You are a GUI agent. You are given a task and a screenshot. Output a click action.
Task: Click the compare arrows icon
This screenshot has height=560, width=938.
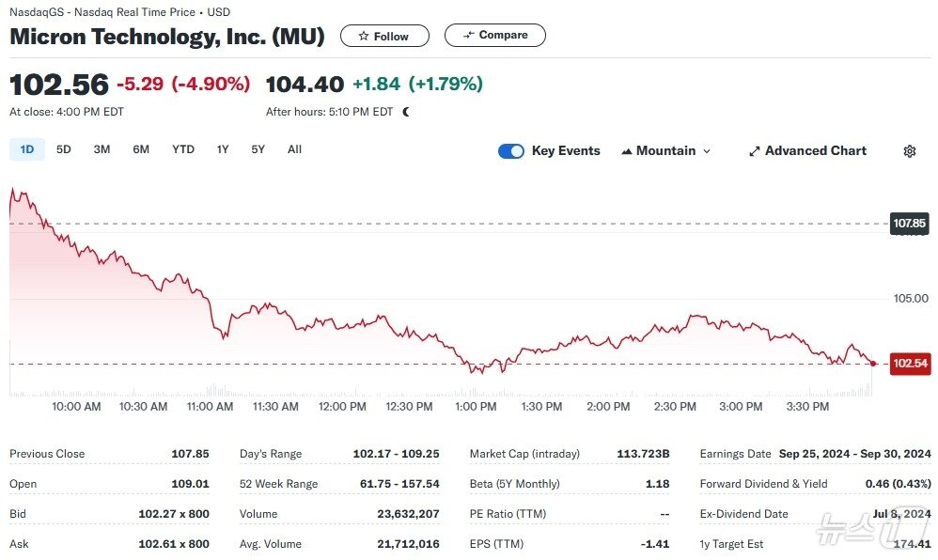point(468,36)
